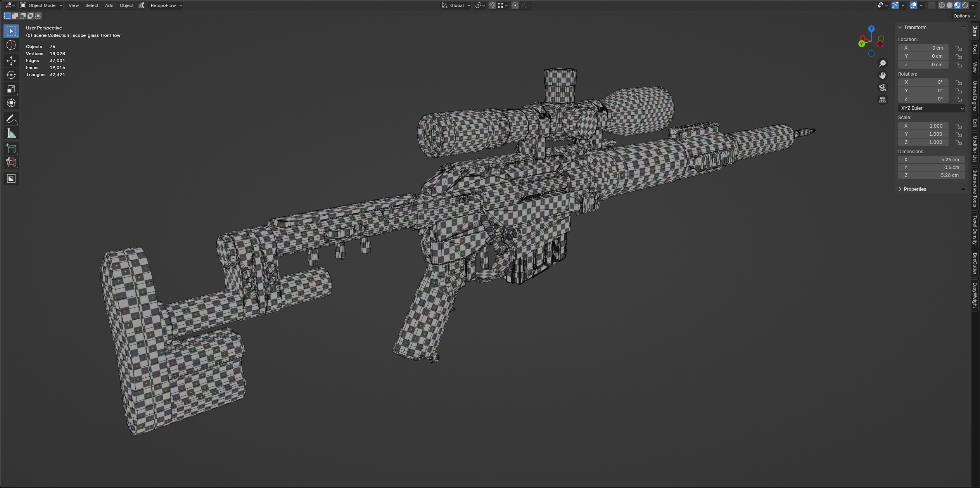Open the Options popover button
The image size is (980, 488).
point(964,16)
